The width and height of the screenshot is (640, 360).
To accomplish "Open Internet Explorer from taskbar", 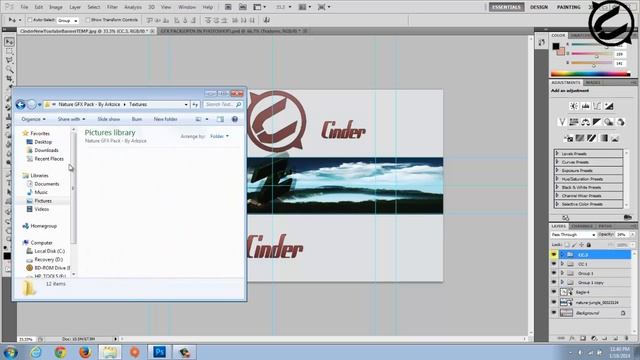I will point(36,352).
